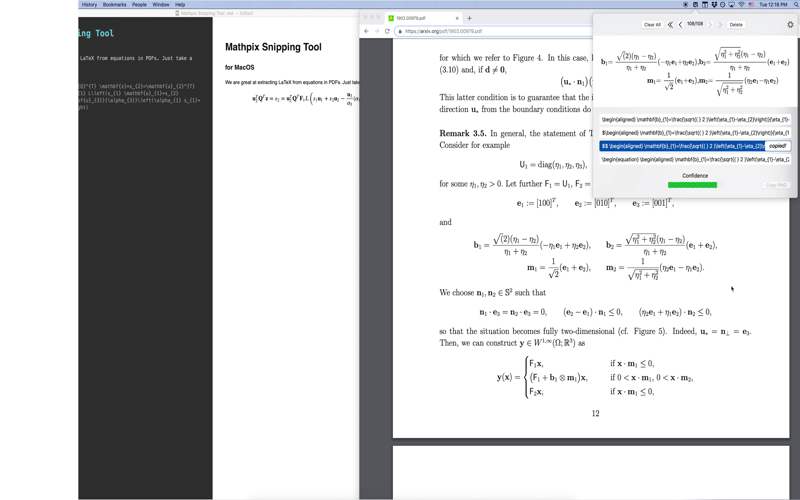Image resolution: width=800 pixels, height=500 pixels.
Task: Click the 'copied!' label in highlighted row
Action: (778, 146)
